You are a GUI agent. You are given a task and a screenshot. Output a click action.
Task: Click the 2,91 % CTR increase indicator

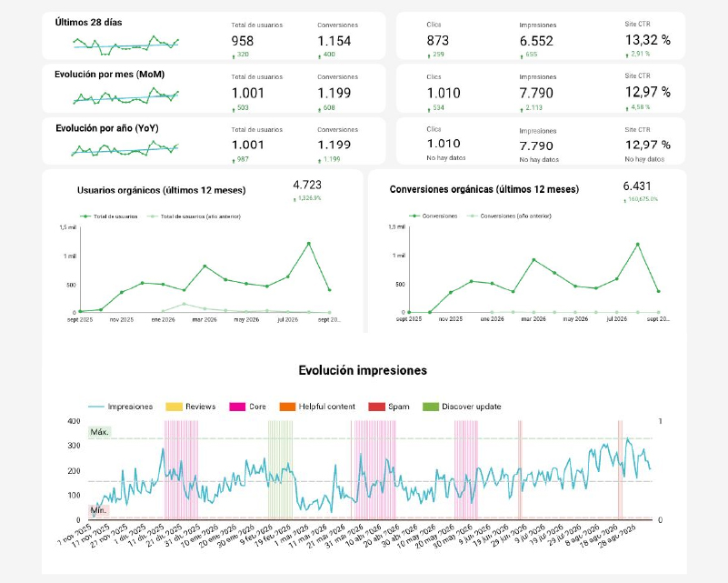tap(638, 54)
